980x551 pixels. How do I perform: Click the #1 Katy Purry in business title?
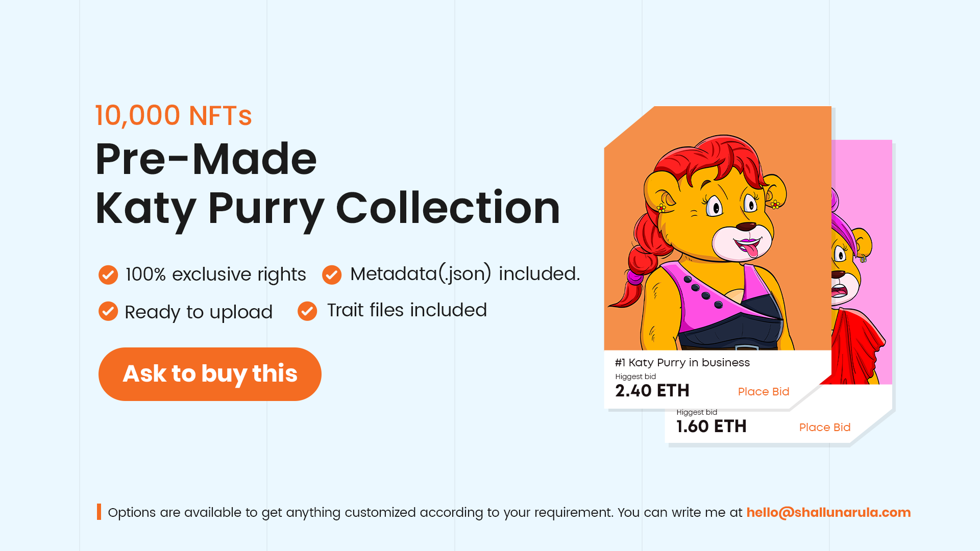tap(682, 362)
